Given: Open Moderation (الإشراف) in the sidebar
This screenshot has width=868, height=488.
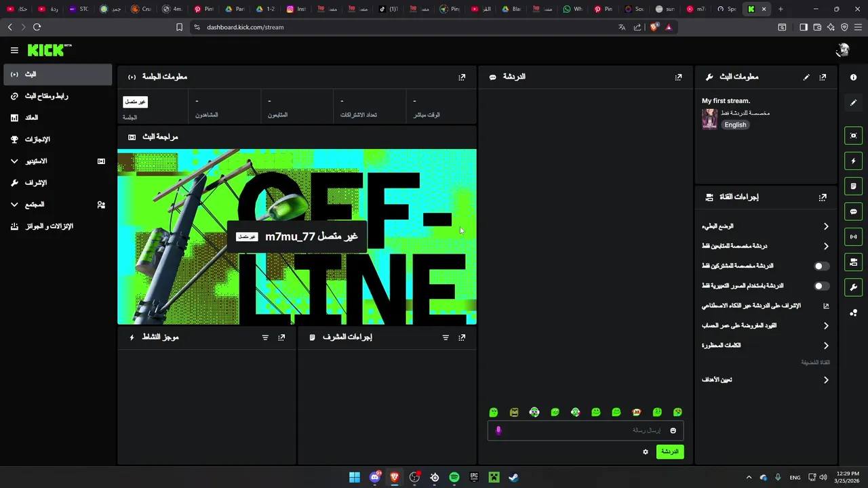Looking at the screenshot, I should (58, 183).
